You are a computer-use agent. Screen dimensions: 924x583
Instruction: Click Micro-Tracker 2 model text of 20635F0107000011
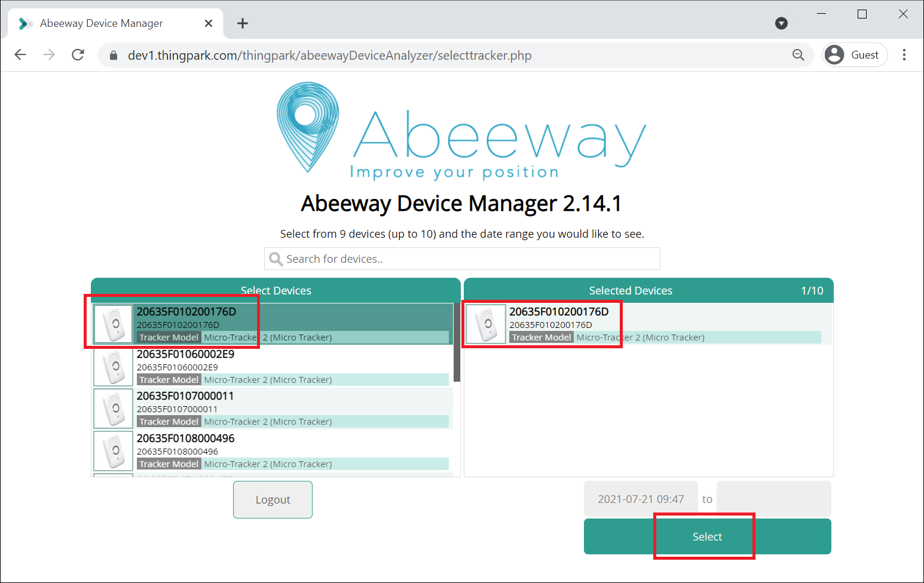268,422
